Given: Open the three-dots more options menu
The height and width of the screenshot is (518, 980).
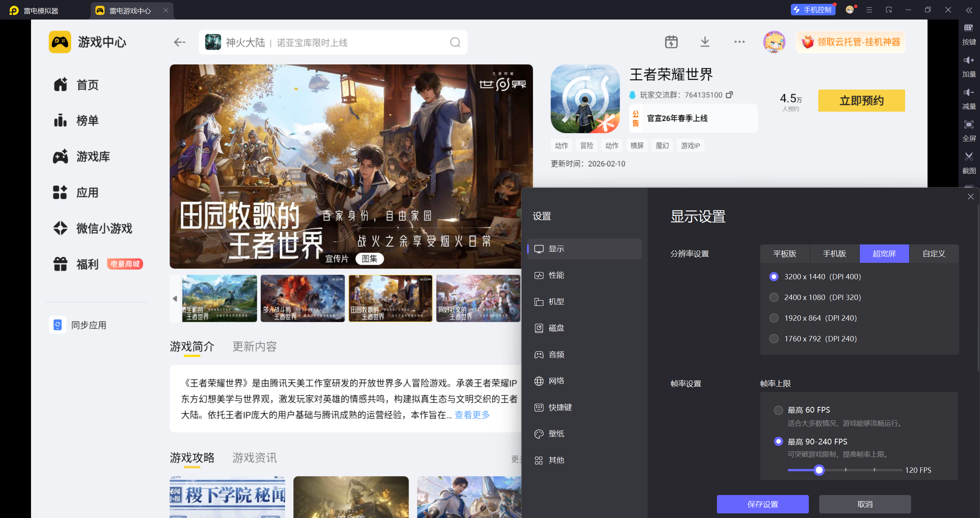Looking at the screenshot, I should coord(739,42).
